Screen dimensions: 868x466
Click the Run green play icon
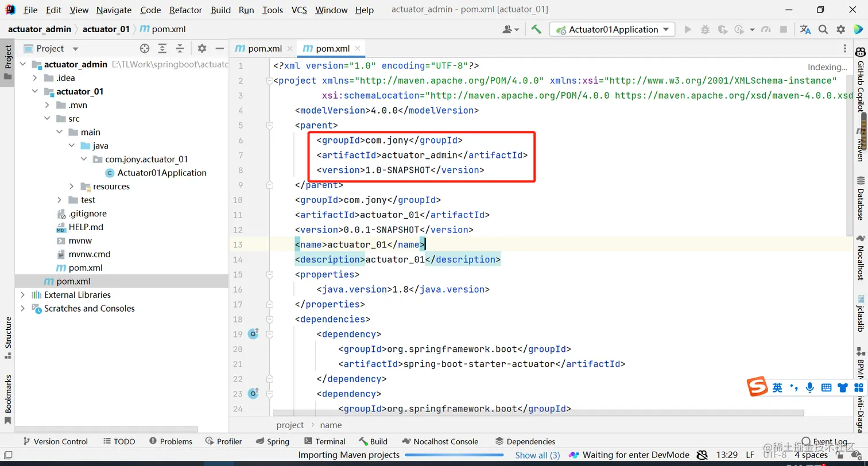click(687, 29)
